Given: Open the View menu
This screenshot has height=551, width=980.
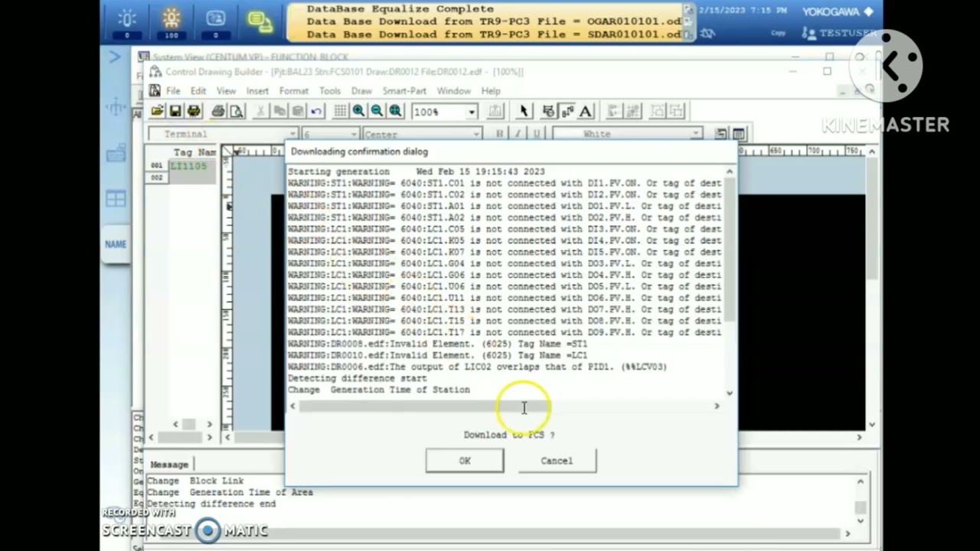Looking at the screenshot, I should [226, 91].
